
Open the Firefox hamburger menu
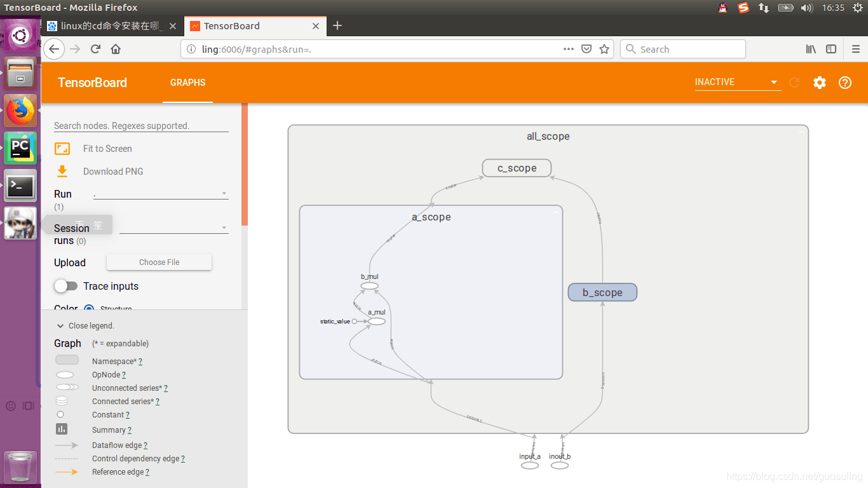pyautogui.click(x=856, y=49)
